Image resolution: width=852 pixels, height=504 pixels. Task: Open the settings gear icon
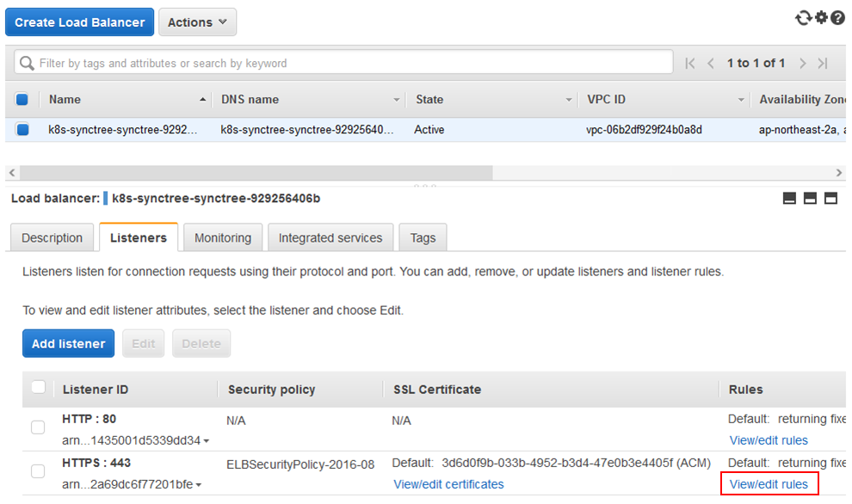[x=821, y=17]
